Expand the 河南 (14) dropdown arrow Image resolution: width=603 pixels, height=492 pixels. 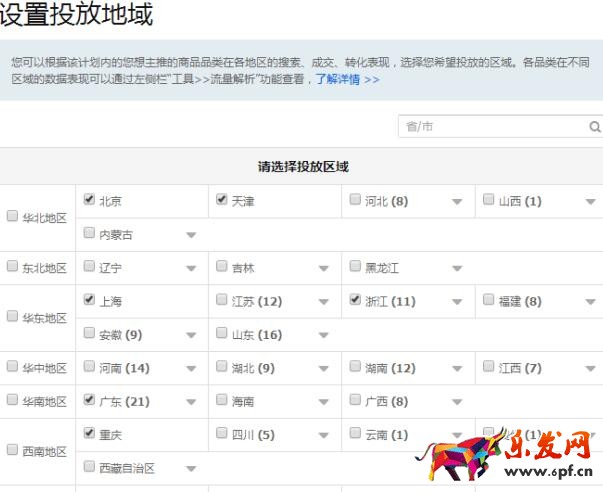tap(191, 369)
